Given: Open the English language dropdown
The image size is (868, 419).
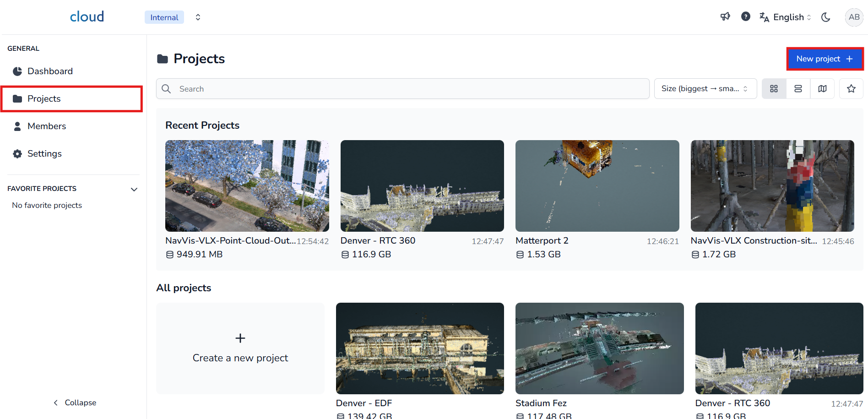Looking at the screenshot, I should click(786, 17).
